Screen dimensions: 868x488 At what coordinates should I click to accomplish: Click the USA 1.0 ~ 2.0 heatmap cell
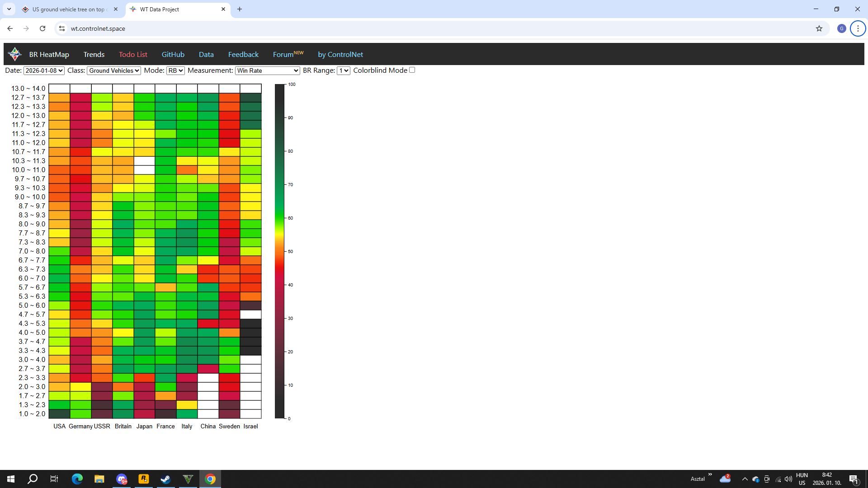pos(59,414)
